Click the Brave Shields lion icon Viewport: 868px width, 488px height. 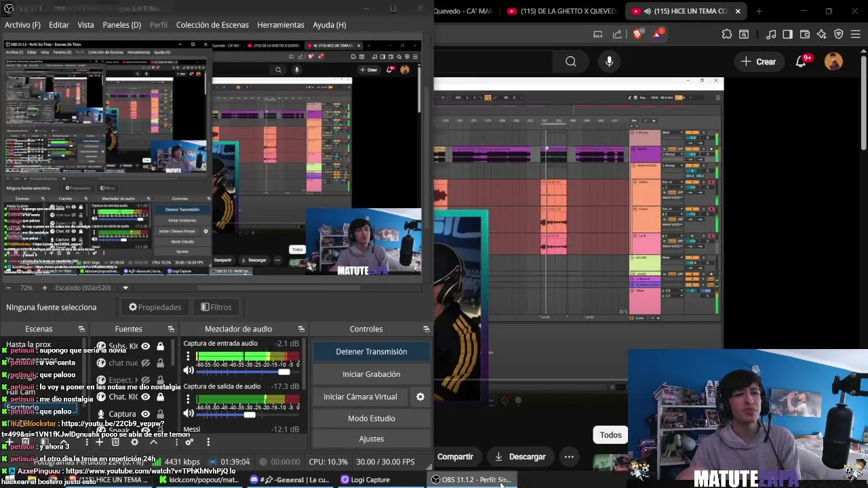638,34
